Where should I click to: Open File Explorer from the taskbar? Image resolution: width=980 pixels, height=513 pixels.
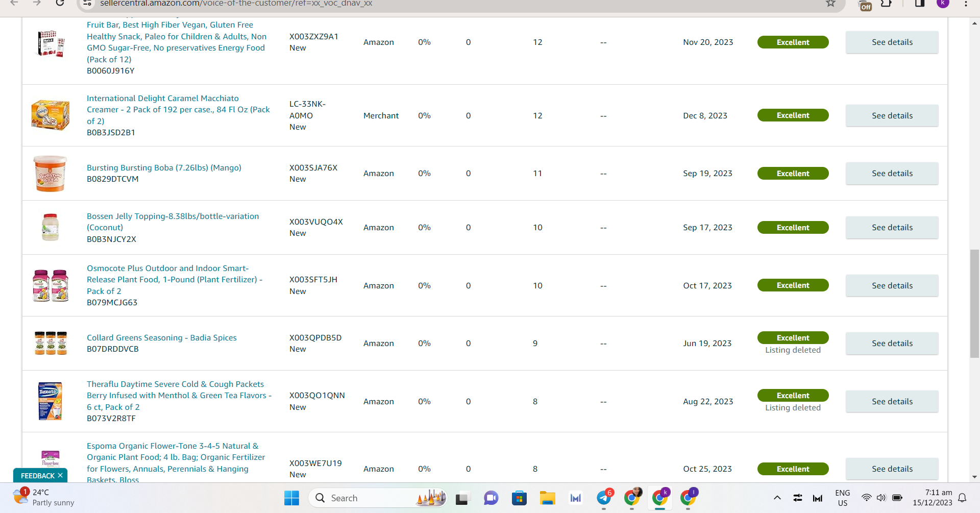pos(547,498)
